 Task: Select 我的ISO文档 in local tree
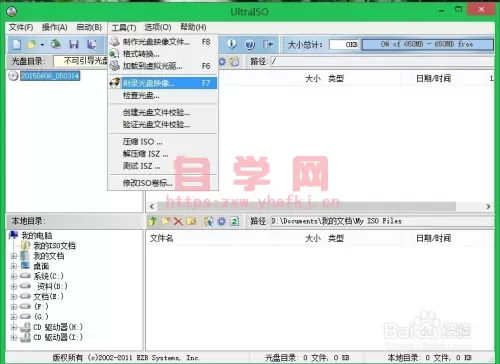54,246
